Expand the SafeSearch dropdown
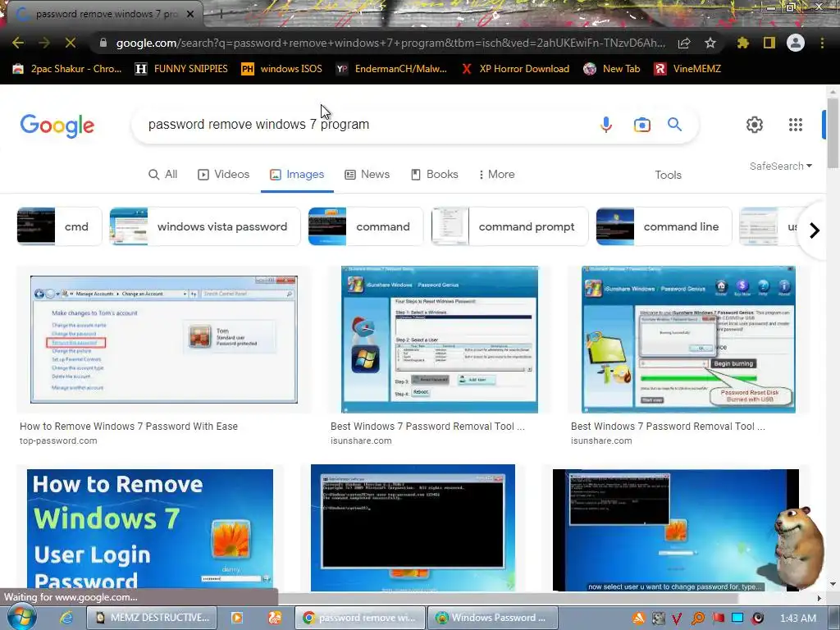Screen dimensions: 840x630 tap(781, 166)
